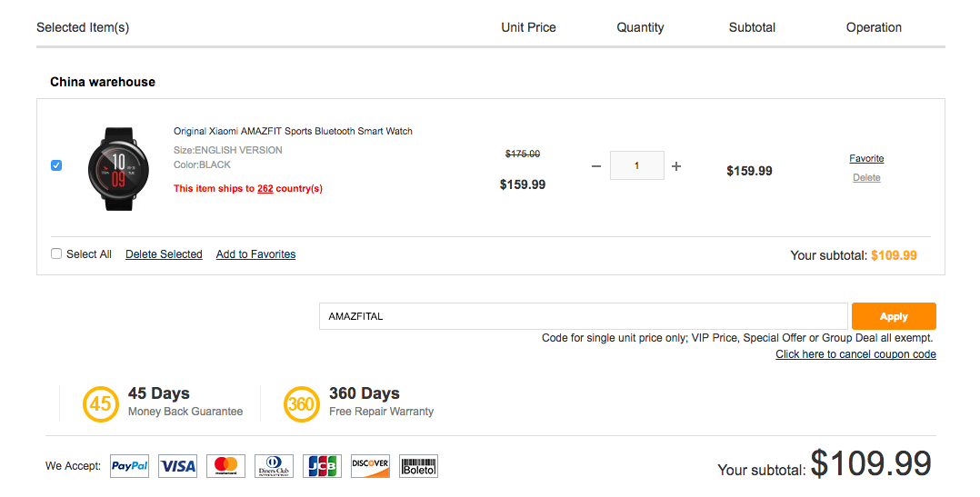This screenshot has height=497, width=980.
Task: Click the Diners Club icon
Action: point(275,466)
